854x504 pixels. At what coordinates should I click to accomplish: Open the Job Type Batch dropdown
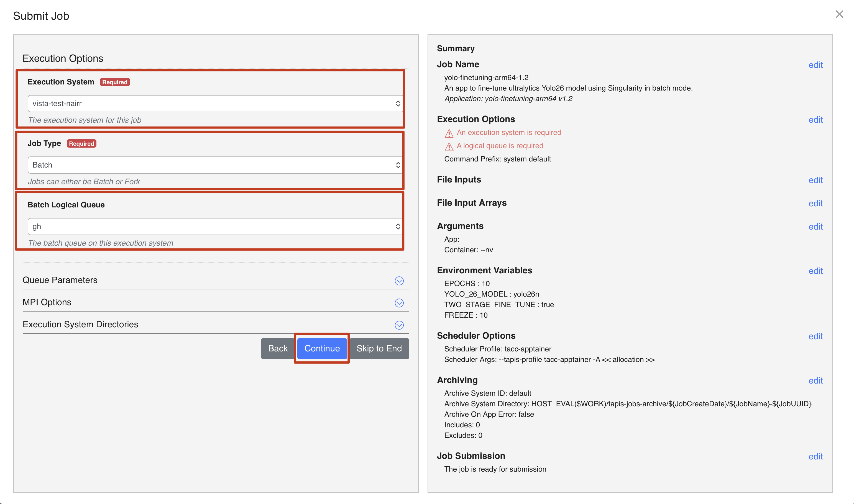[x=215, y=165]
